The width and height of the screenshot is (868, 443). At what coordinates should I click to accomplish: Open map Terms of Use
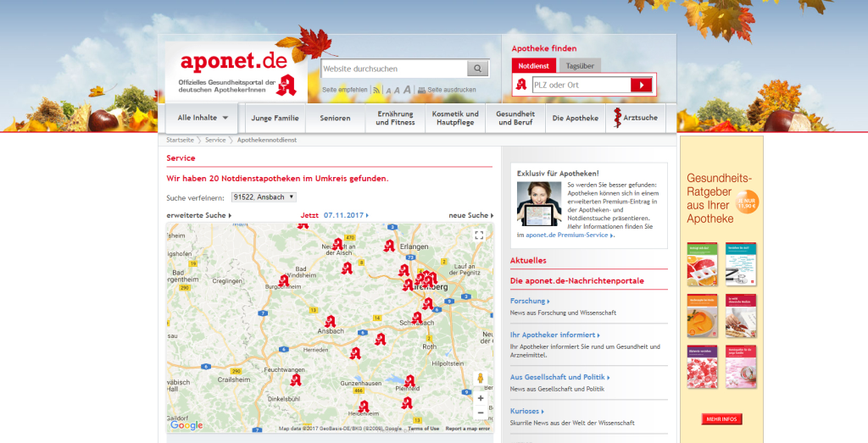(x=424, y=429)
